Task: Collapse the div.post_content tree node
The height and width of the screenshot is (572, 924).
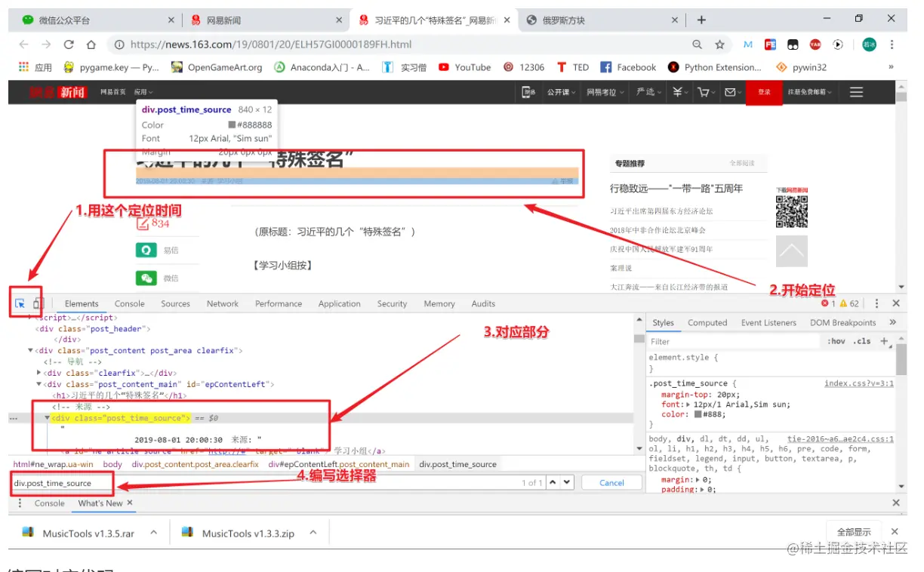Action: pos(30,350)
